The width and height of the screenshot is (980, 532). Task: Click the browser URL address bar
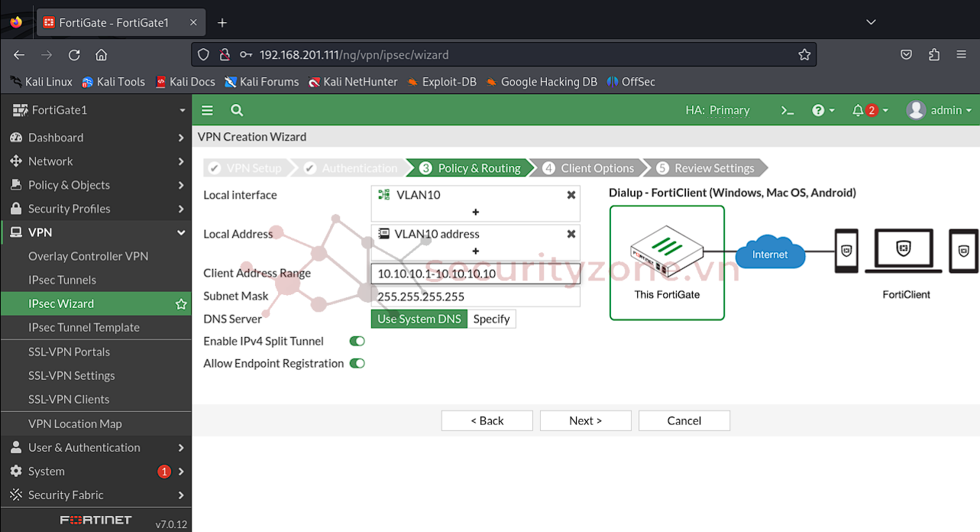(504, 55)
